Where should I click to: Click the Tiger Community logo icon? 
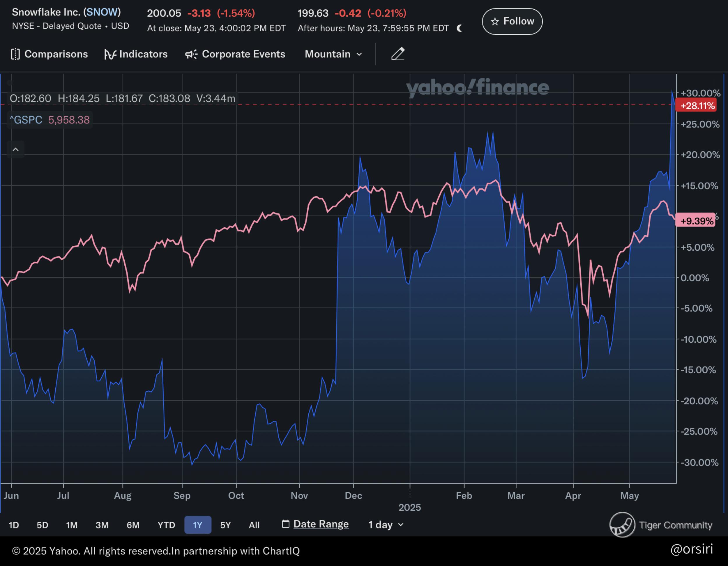coord(622,525)
